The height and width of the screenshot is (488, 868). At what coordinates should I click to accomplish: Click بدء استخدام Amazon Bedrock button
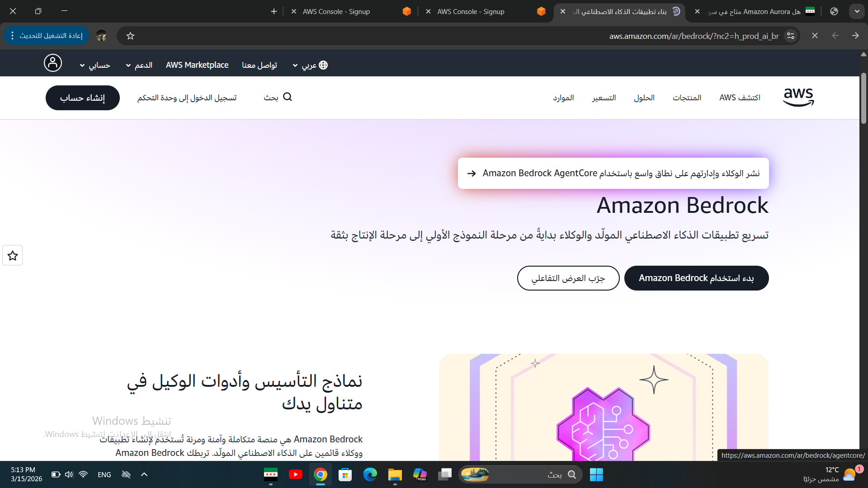[696, 278]
